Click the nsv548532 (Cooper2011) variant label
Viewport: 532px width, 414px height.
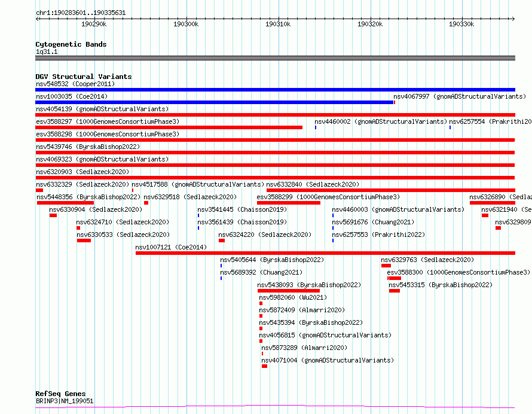(x=75, y=84)
